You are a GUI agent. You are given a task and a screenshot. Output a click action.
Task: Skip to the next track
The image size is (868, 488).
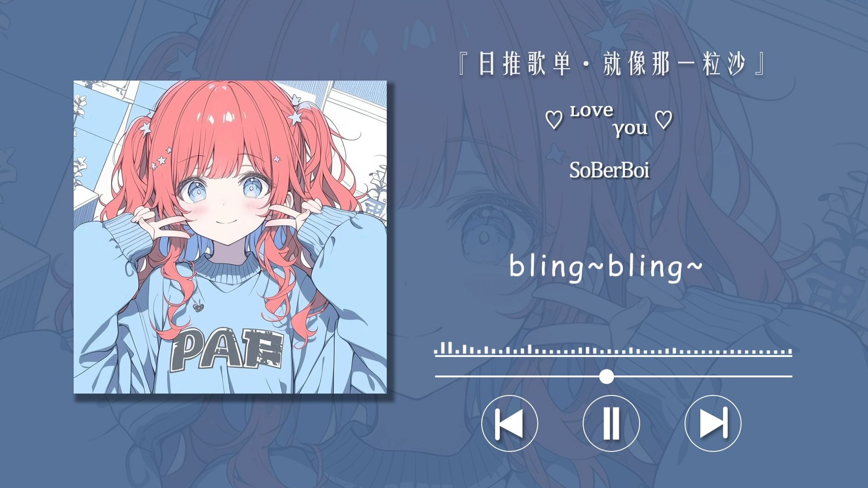(713, 423)
